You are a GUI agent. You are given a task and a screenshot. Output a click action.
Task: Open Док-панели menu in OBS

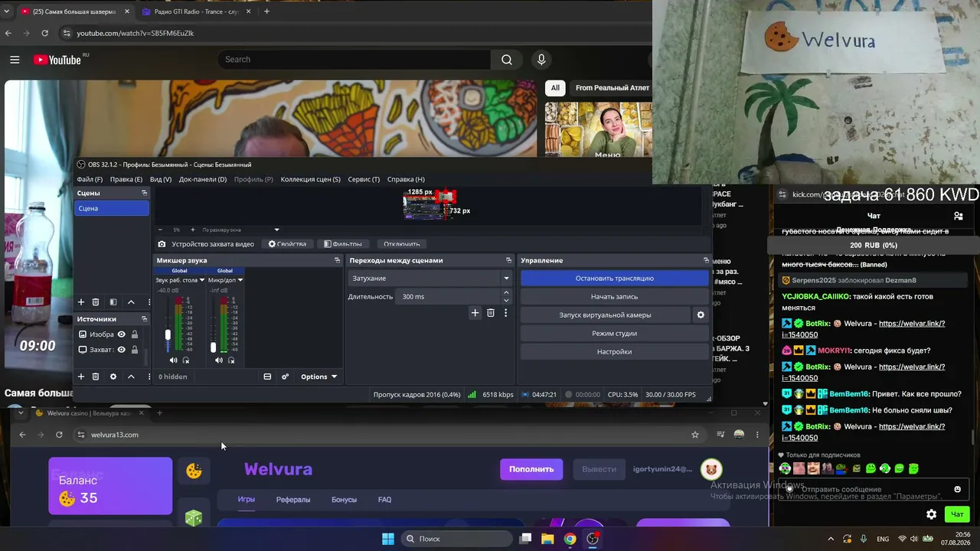pyautogui.click(x=203, y=179)
